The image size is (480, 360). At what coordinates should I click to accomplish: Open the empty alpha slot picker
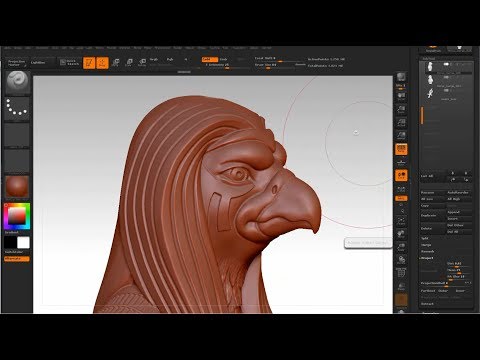17,135
